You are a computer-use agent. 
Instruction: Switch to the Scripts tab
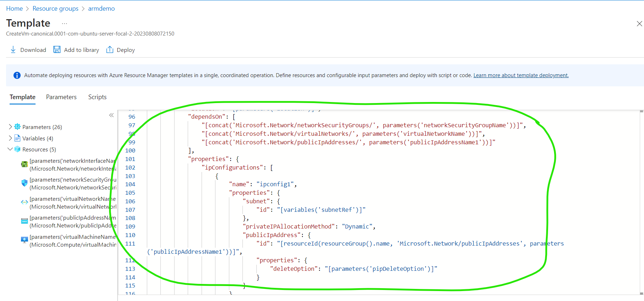click(97, 97)
